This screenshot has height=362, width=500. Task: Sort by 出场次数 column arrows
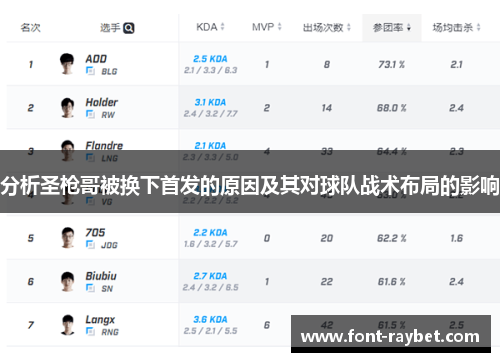[349, 27]
